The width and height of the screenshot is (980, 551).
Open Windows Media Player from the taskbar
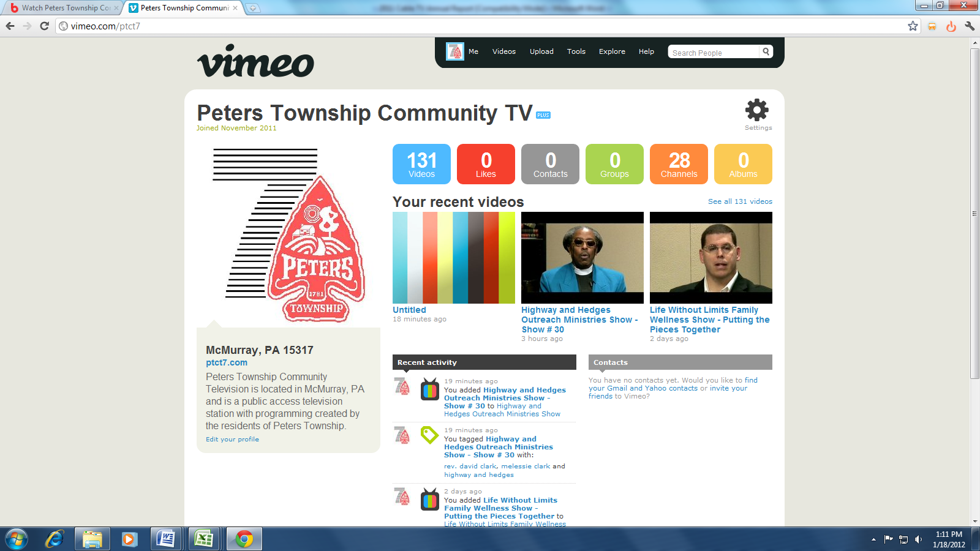129,539
